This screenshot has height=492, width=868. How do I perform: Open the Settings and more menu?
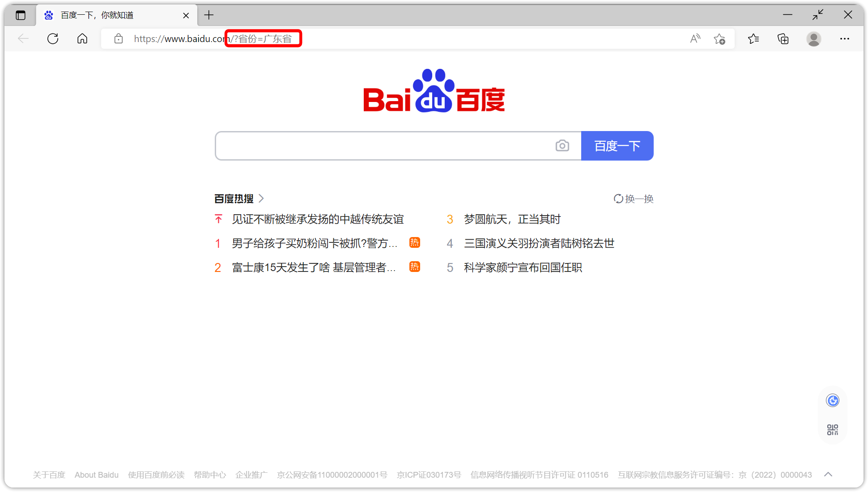(845, 39)
